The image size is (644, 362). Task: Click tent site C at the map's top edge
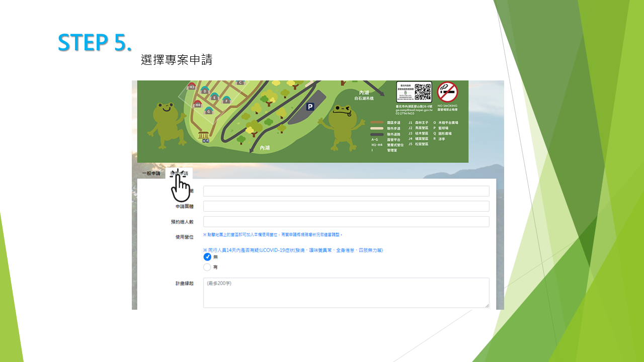click(240, 82)
